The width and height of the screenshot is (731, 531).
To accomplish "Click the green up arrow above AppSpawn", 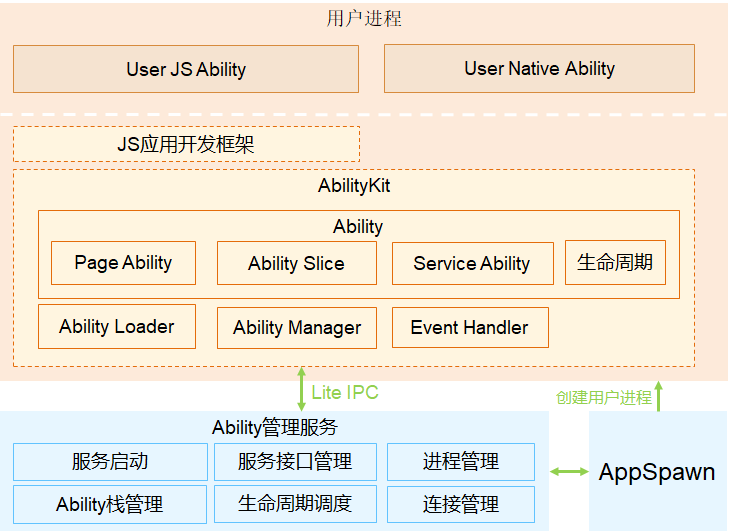I will (x=658, y=395).
